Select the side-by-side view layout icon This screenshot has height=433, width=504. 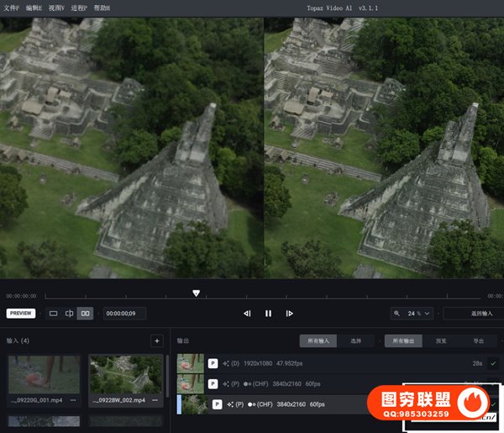(x=85, y=314)
